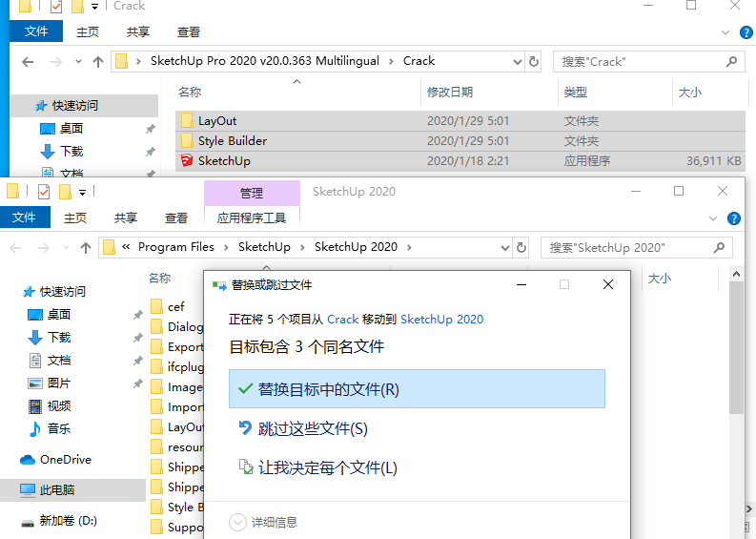
Task: Click search magnifier icon in SketchUp 2020 window
Action: tap(720, 248)
